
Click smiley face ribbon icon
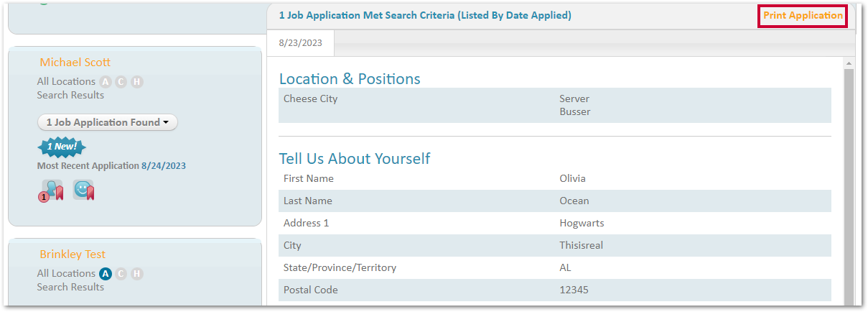tap(83, 191)
